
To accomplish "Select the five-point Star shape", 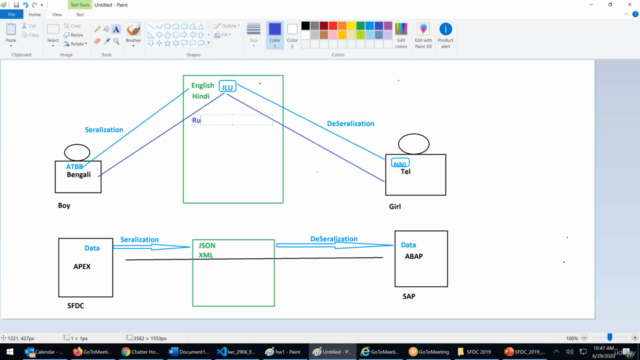I will pos(167,43).
